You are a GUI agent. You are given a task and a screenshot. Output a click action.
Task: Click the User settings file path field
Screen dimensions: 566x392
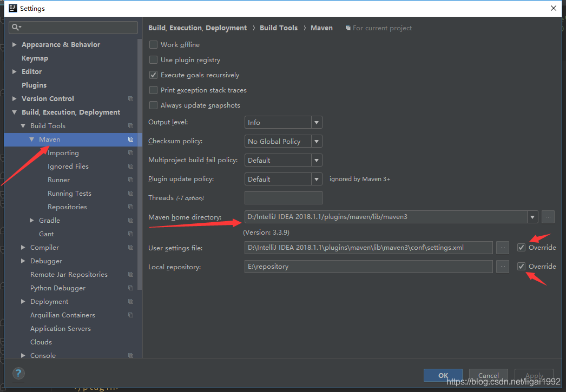[x=368, y=248]
